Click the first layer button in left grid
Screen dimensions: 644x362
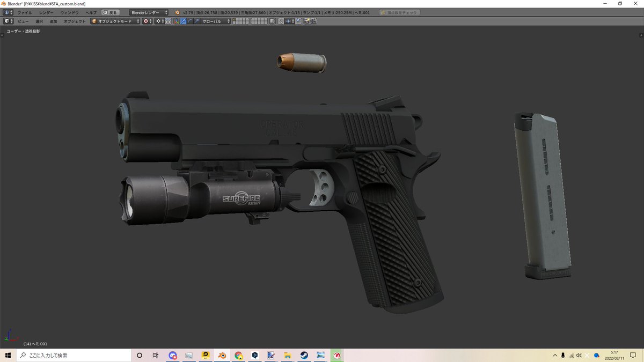(235, 19)
